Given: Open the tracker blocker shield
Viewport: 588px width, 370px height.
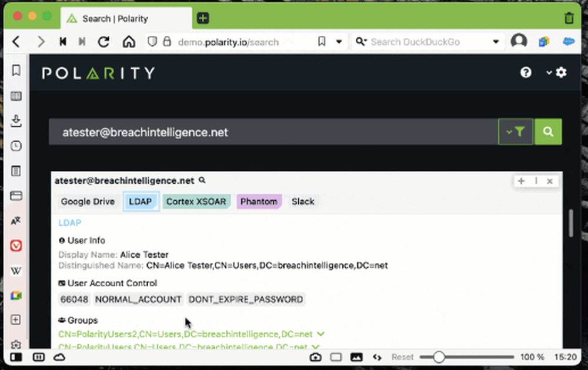Looking at the screenshot, I should point(152,42).
